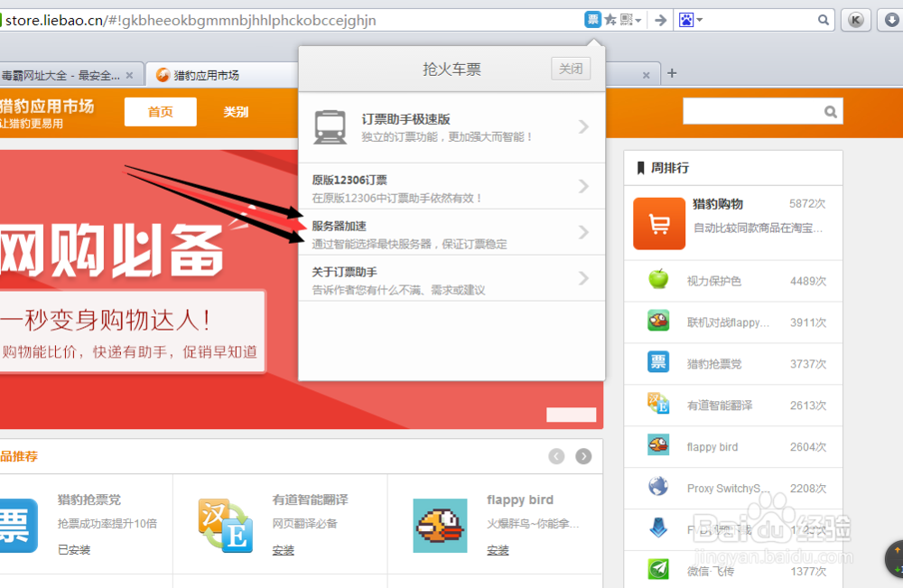
Task: Click the 猎豹抢票党 large icon in recommendations
Action: click(17, 526)
